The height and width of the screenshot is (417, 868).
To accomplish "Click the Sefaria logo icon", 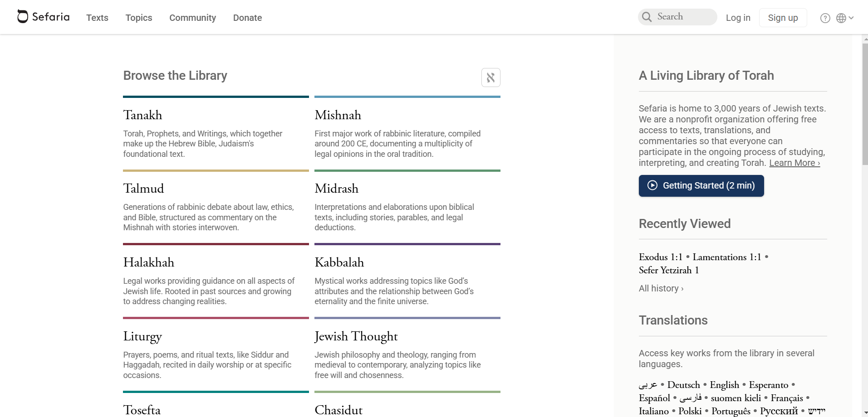I will 23,16.
